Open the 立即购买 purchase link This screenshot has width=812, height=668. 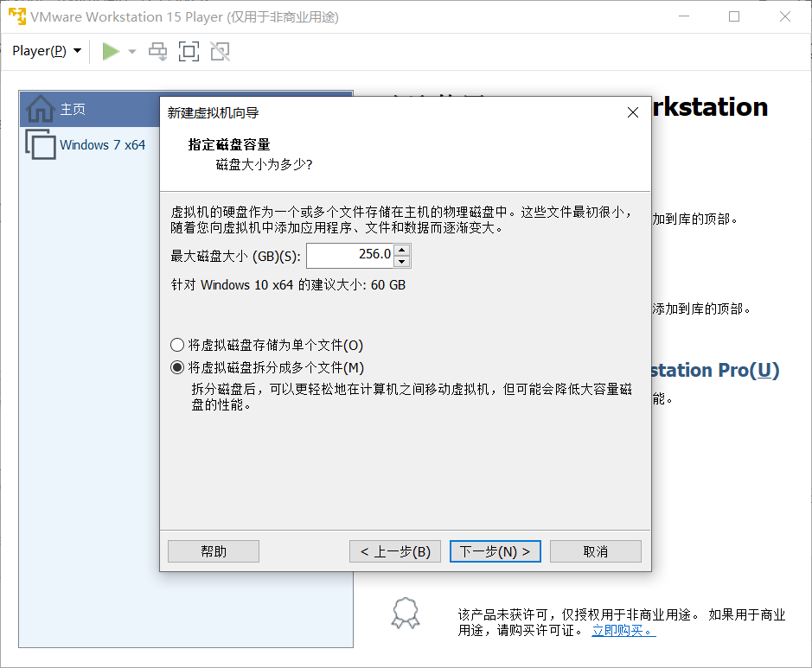[623, 630]
